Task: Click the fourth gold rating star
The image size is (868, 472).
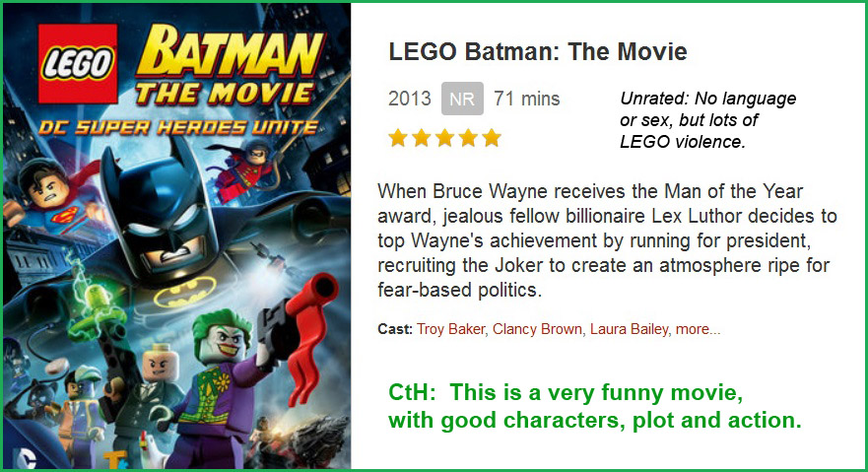Action: point(469,138)
